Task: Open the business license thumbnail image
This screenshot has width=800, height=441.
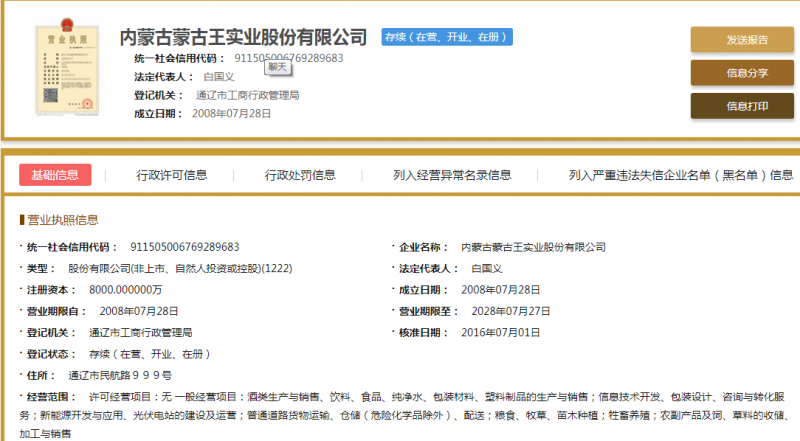Action: click(67, 66)
